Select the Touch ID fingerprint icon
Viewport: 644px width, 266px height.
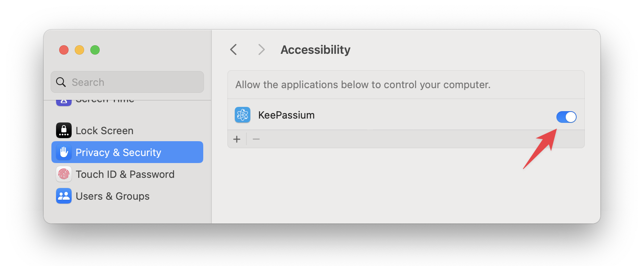(x=63, y=174)
